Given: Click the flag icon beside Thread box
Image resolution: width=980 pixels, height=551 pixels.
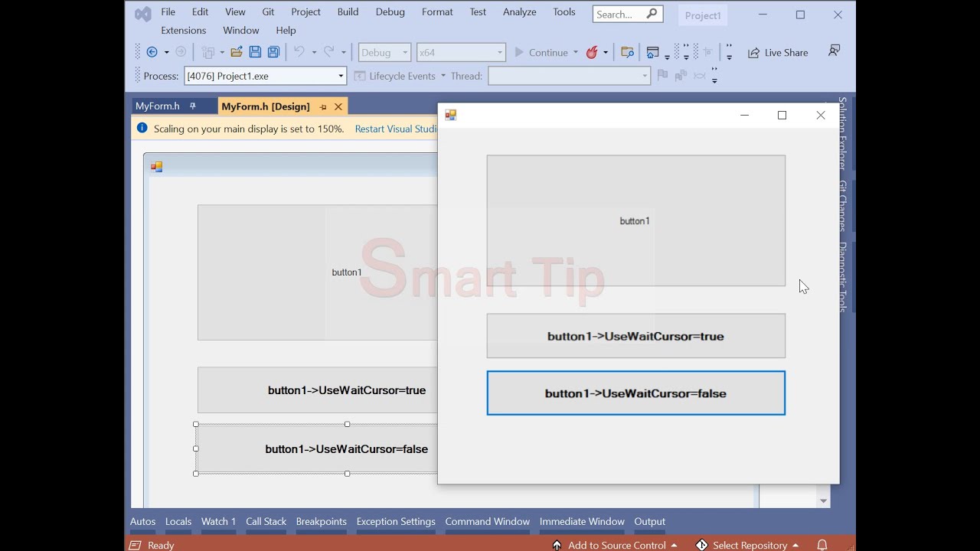Looking at the screenshot, I should tap(662, 75).
